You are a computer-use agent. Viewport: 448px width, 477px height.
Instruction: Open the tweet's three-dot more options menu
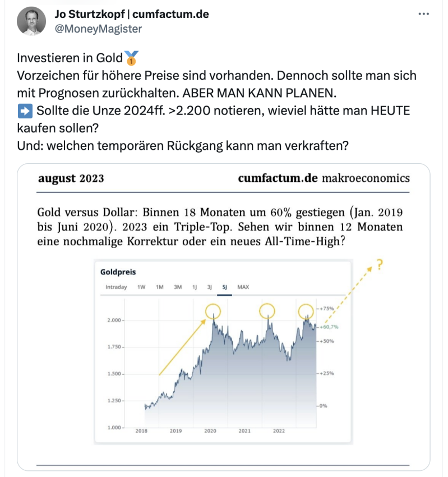pyautogui.click(x=423, y=15)
